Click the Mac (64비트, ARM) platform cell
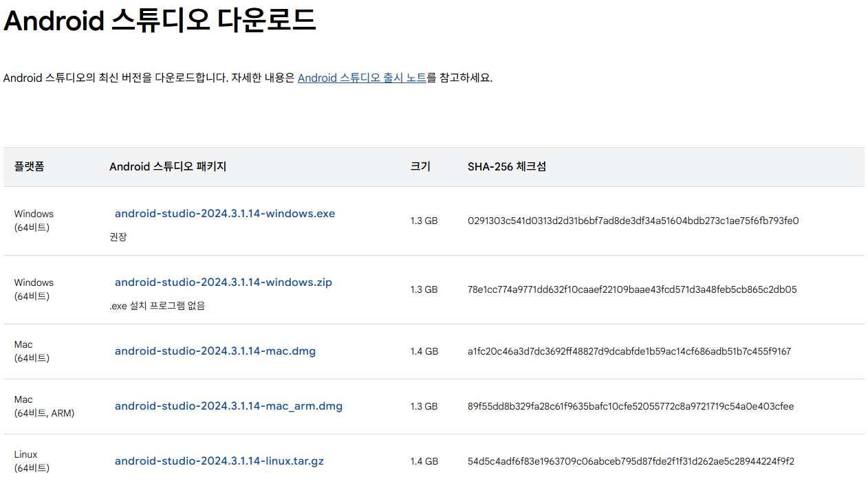 (44, 406)
